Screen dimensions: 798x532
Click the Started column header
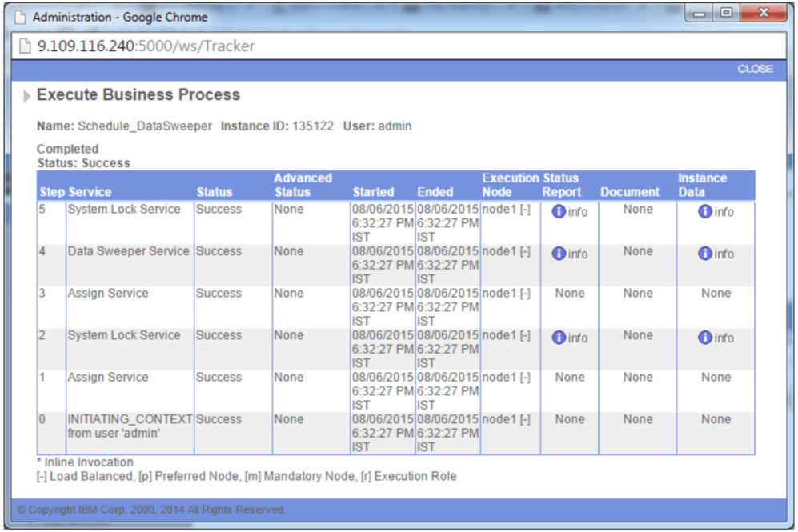(373, 192)
